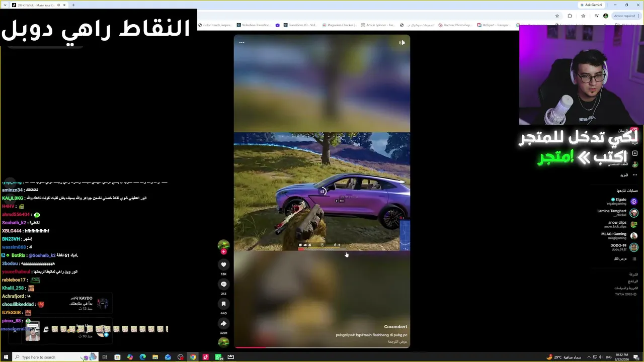Share the TikTok video via arrow icon
The width and height of the screenshot is (644, 362).
pyautogui.click(x=224, y=323)
